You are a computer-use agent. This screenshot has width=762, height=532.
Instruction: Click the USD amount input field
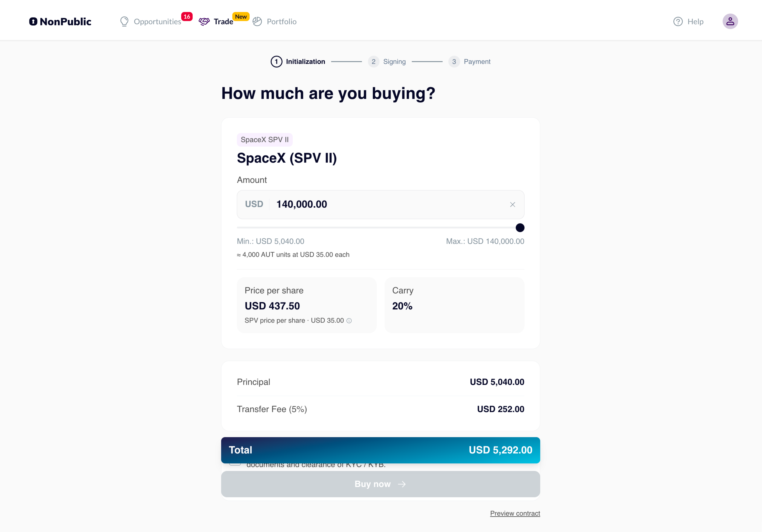coord(380,205)
